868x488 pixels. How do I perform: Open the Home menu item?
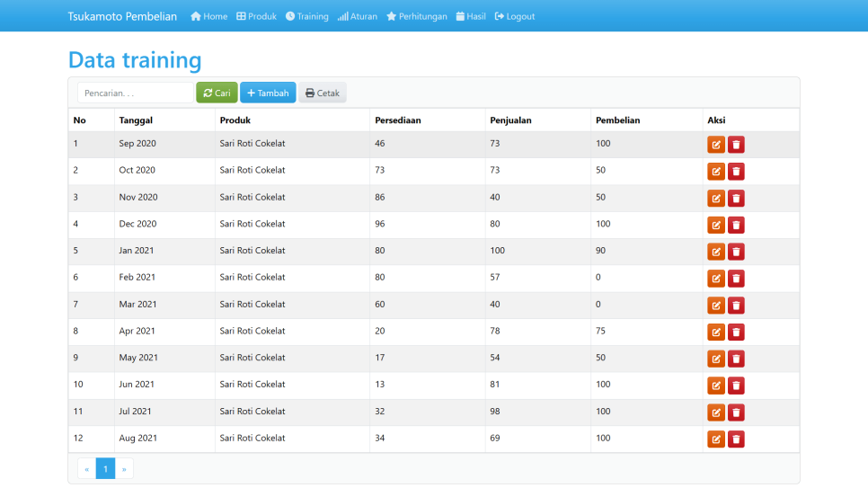click(208, 16)
